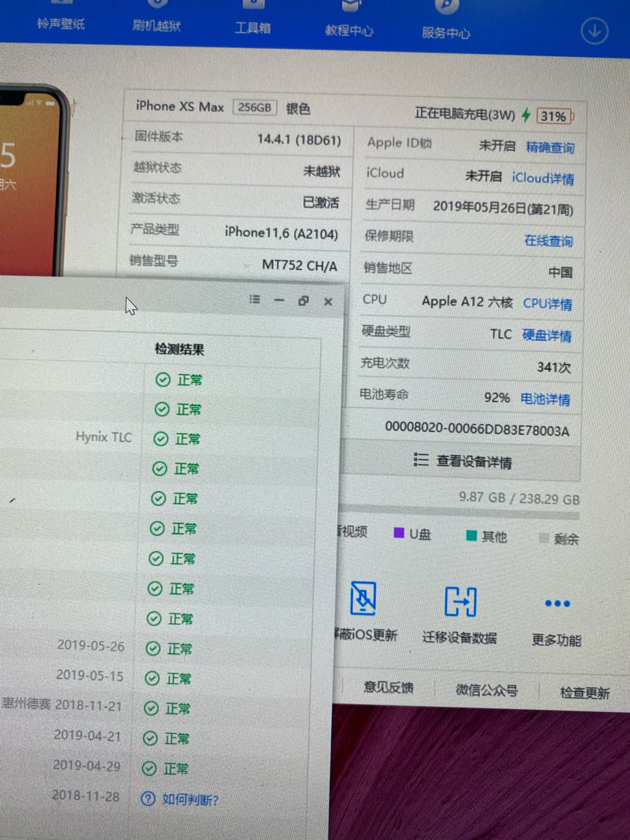Click the 341次 charge count value

(554, 367)
